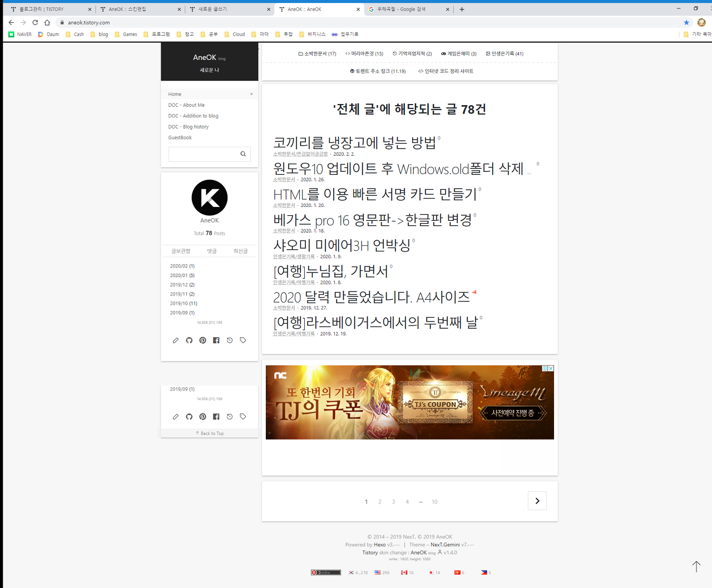Open Facebook icon in profile card
Screen dimensions: 712x588
click(x=216, y=340)
